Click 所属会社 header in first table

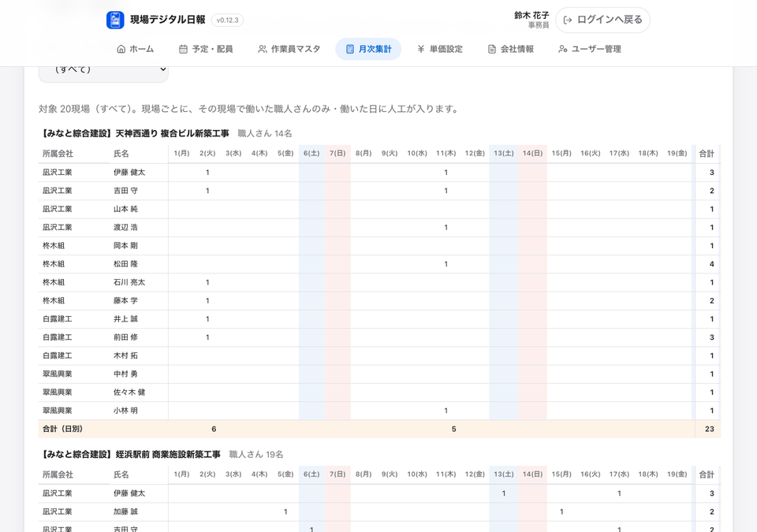click(x=58, y=154)
